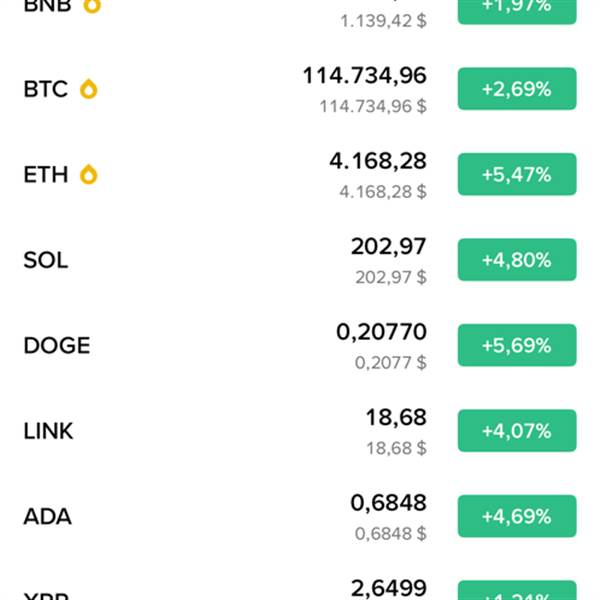600x600 pixels.
Task: Tap the LINK +4,07% change badge
Action: (516, 431)
